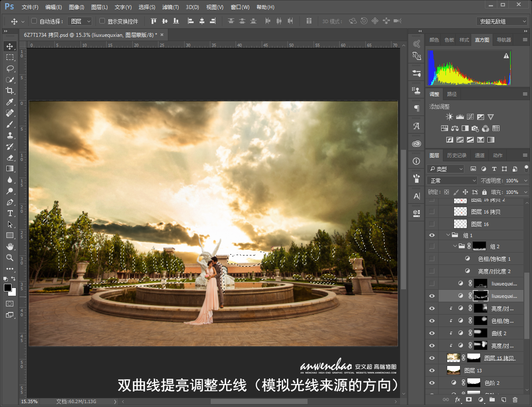The width and height of the screenshot is (532, 407).
Task: Hide the 组 1 group layer
Action: (432, 235)
